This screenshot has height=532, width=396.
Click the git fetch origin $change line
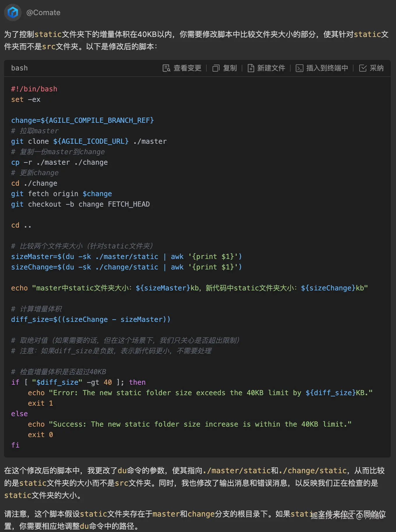[61, 194]
